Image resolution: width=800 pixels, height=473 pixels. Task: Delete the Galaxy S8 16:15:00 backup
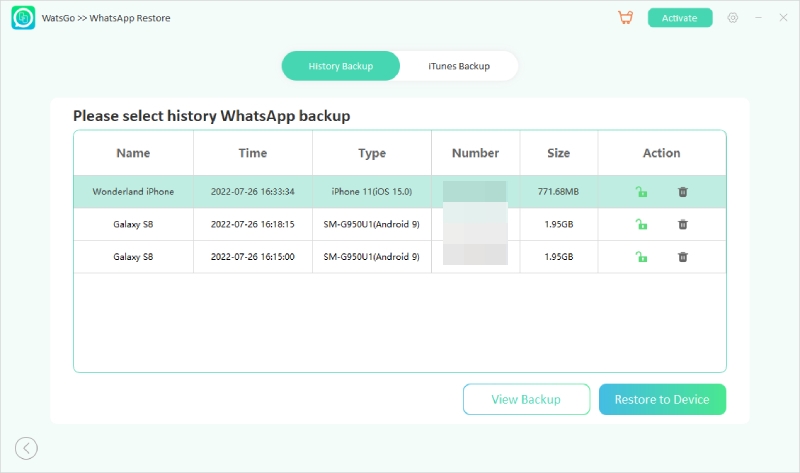[x=683, y=257]
